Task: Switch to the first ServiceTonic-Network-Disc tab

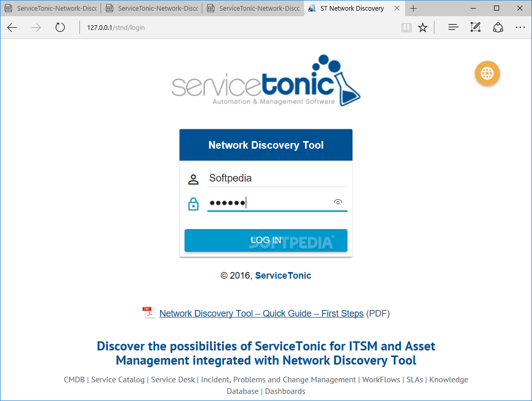Action: coord(51,8)
